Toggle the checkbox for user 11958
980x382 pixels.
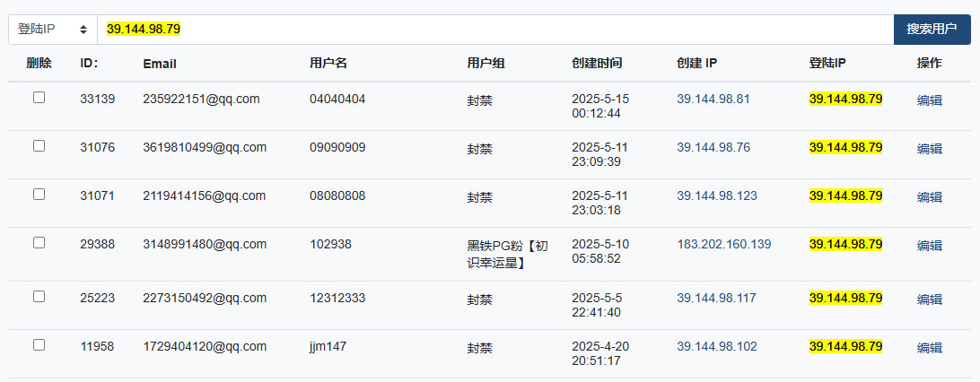[x=39, y=345]
